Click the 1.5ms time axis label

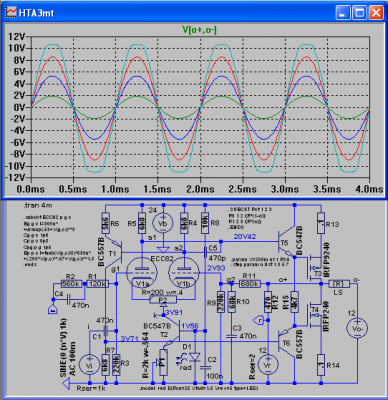158,189
